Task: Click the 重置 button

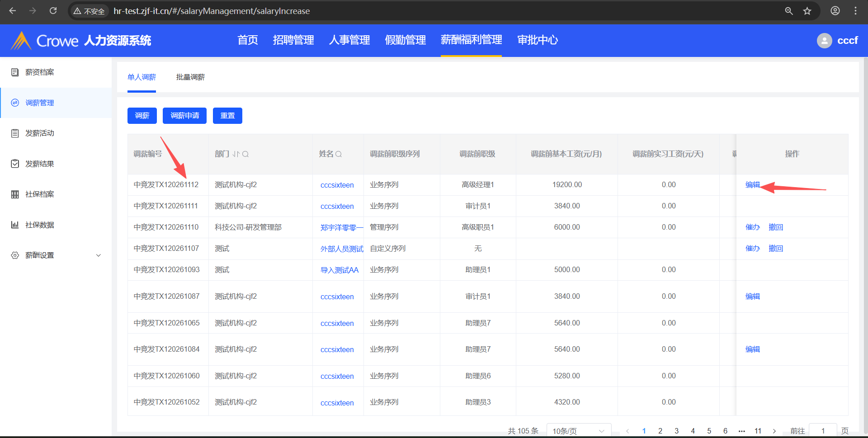Action: point(227,116)
